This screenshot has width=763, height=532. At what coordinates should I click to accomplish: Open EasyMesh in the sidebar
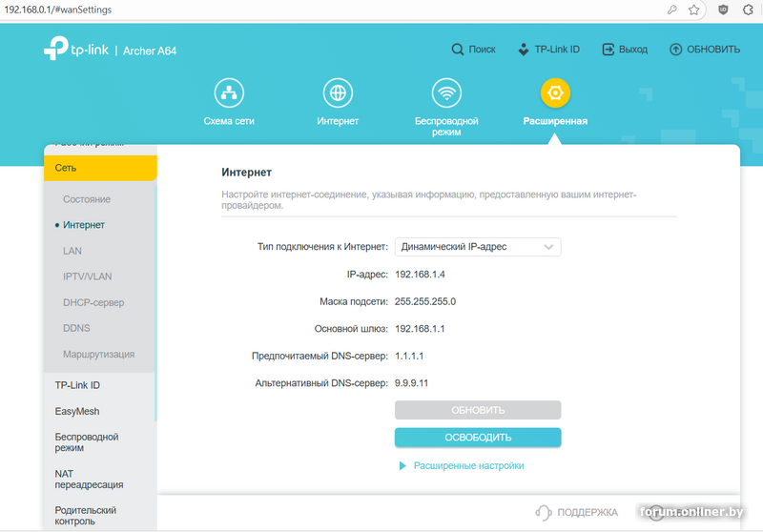77,412
